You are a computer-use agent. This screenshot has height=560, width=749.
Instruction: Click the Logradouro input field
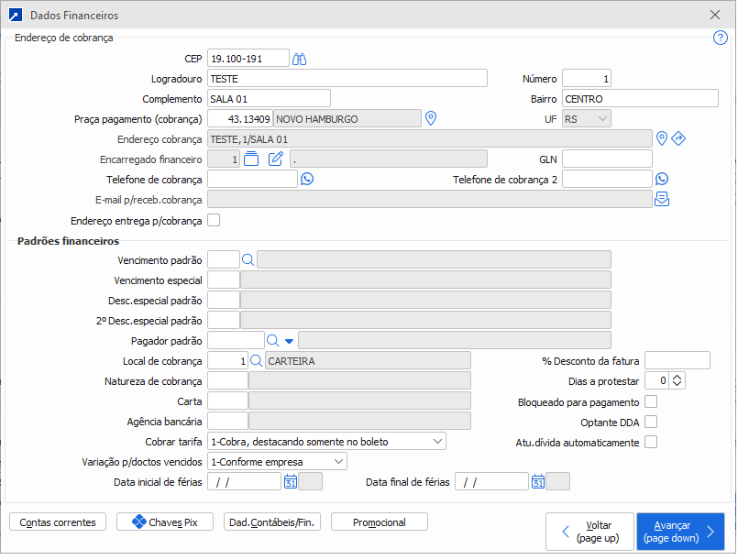pos(358,79)
